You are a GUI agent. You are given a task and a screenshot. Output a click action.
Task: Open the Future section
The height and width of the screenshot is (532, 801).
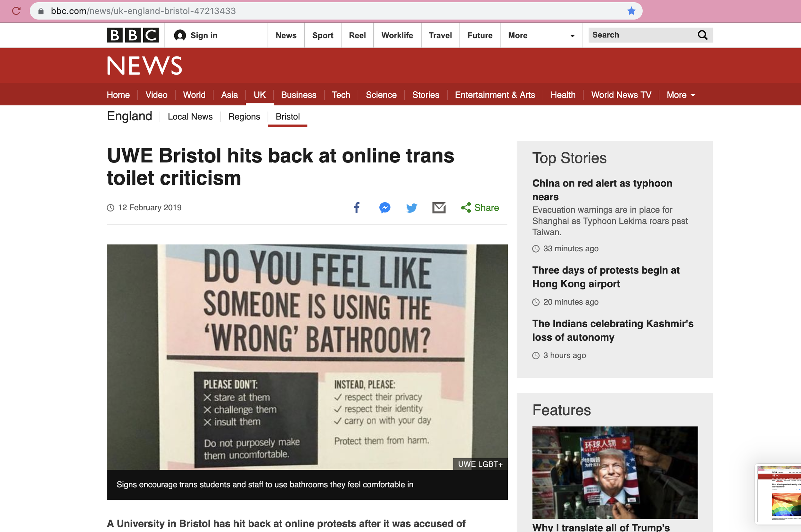pyautogui.click(x=480, y=35)
